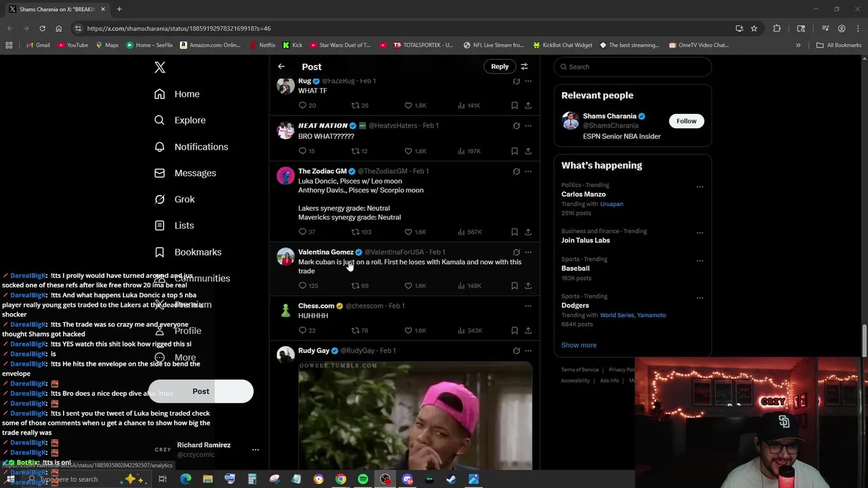
Task: Open Bookmarks in the sidebar
Action: tap(188, 252)
